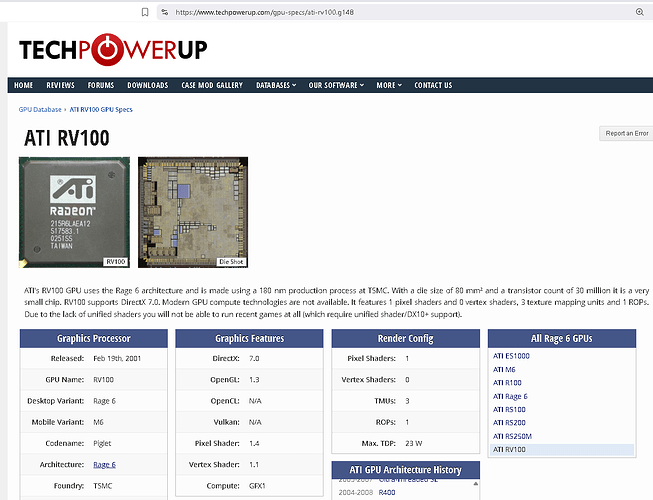Open ATI RS200 in GPU list
The image size is (653, 500).
point(509,423)
